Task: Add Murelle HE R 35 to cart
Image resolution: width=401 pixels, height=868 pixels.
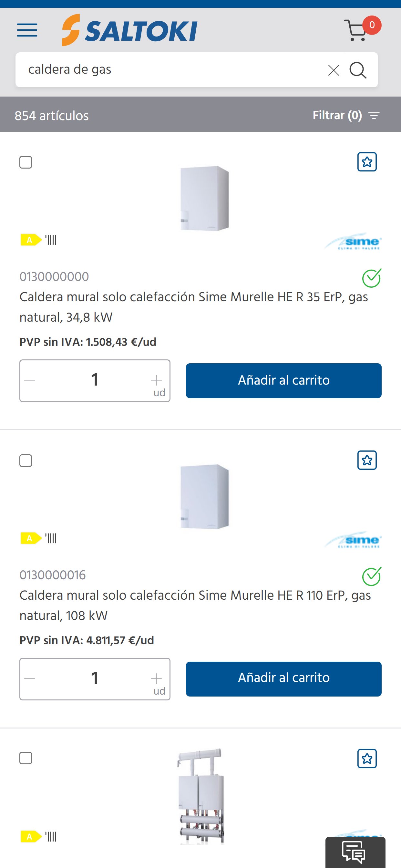Action: [283, 380]
